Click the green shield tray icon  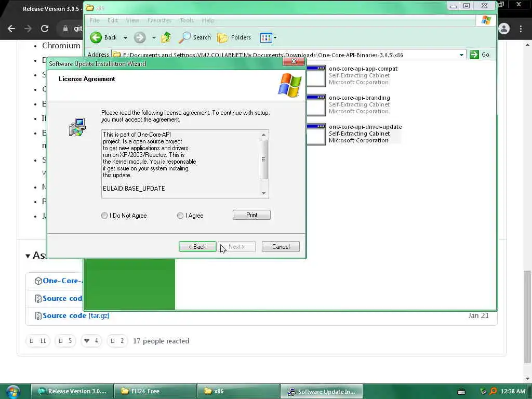pyautogui.click(x=484, y=391)
